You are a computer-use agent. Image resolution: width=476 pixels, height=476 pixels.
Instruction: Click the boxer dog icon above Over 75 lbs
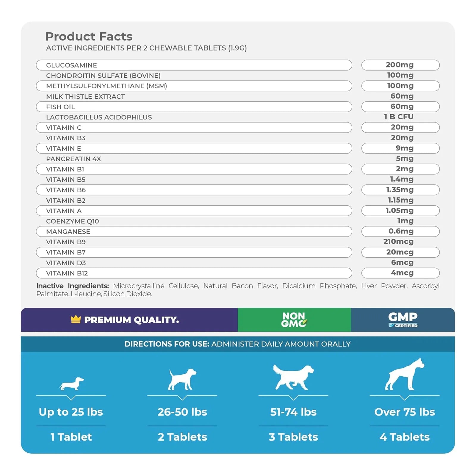pyautogui.click(x=405, y=374)
